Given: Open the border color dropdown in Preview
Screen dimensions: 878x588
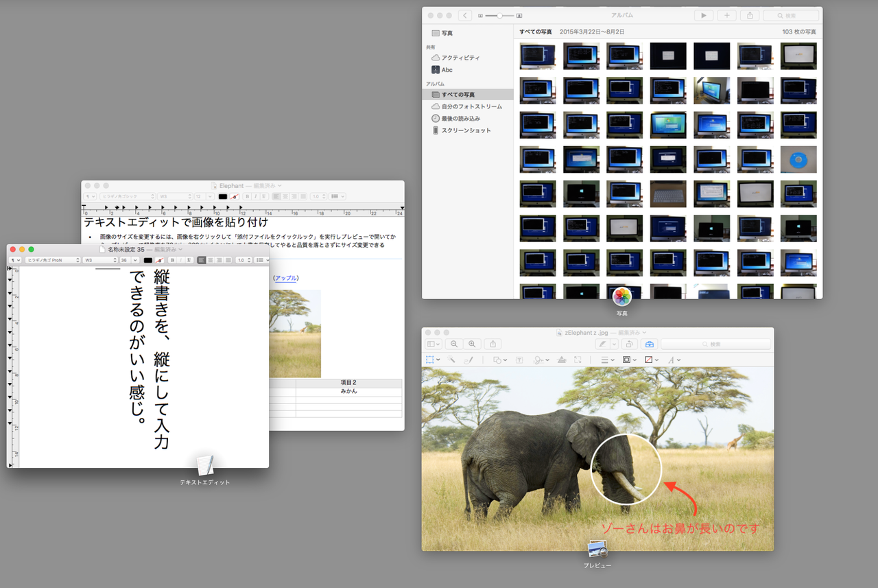Looking at the screenshot, I should coord(629,360).
